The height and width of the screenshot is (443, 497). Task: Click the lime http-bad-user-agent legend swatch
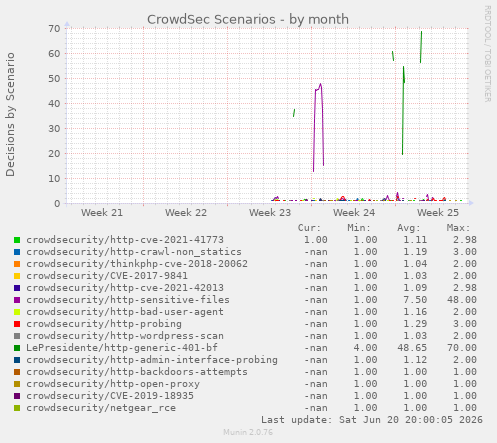(x=17, y=312)
